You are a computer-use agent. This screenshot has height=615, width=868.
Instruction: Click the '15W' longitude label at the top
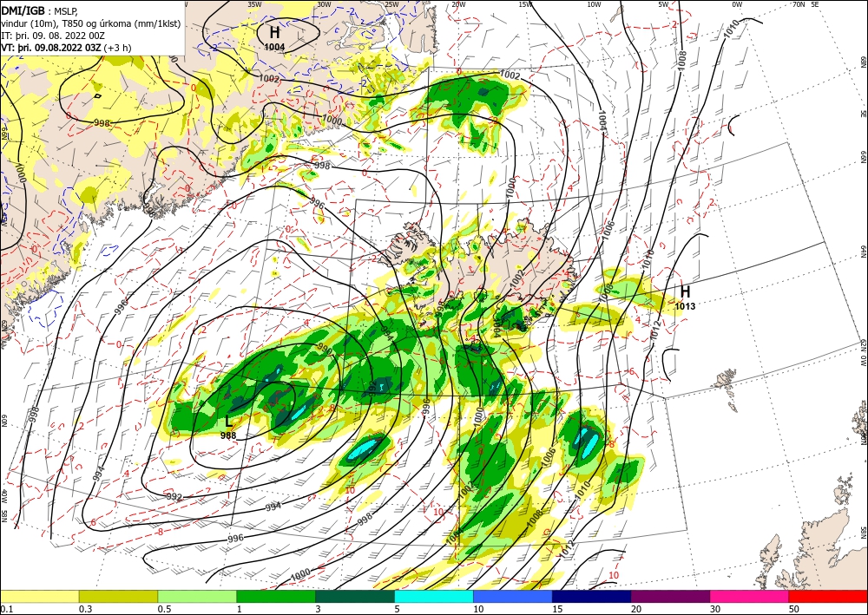click(525, 4)
